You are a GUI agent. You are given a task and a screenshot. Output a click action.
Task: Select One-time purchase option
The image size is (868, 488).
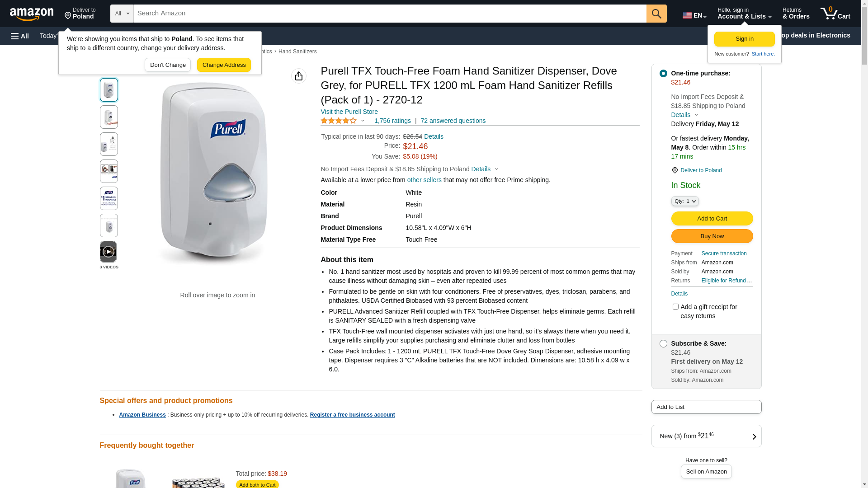coord(663,73)
